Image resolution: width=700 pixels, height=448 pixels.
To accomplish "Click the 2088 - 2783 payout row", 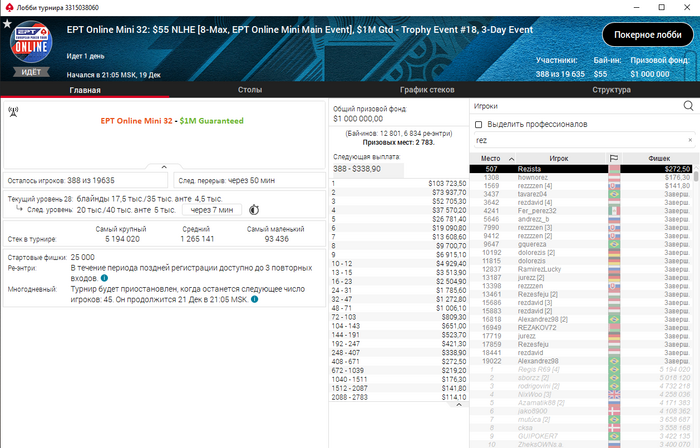I will coord(399,397).
